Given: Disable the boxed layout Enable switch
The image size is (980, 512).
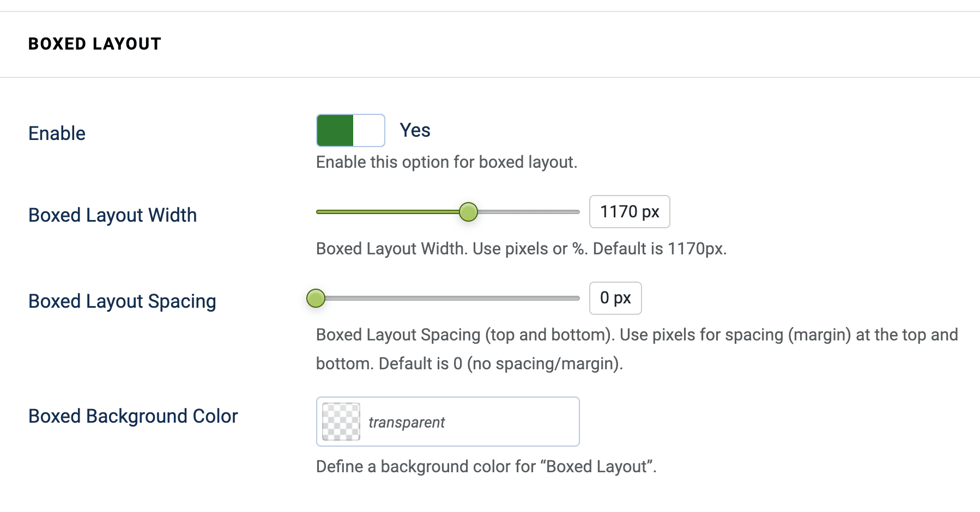Looking at the screenshot, I should [350, 130].
